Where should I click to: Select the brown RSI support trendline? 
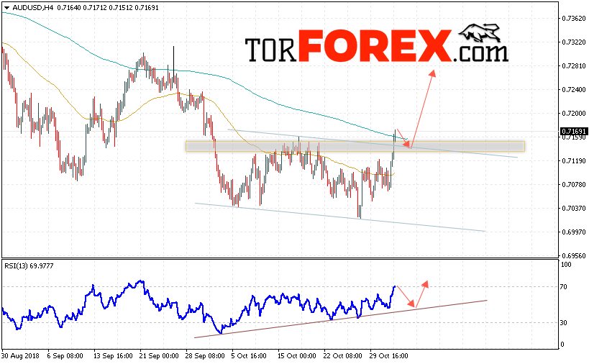point(340,319)
